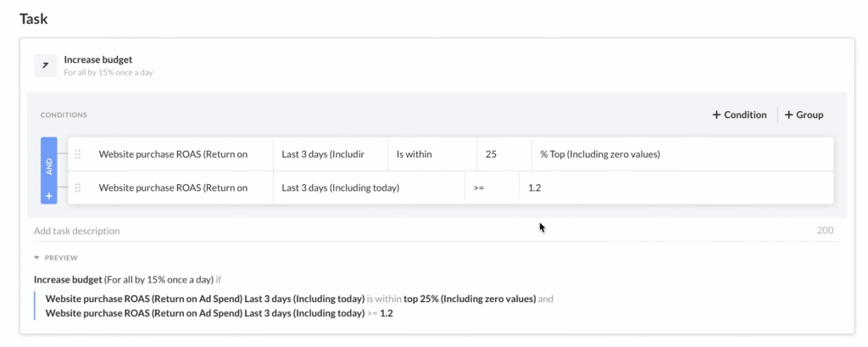The width and height of the screenshot is (868, 347).
Task: Click drag handle of first condition row
Action: point(78,154)
